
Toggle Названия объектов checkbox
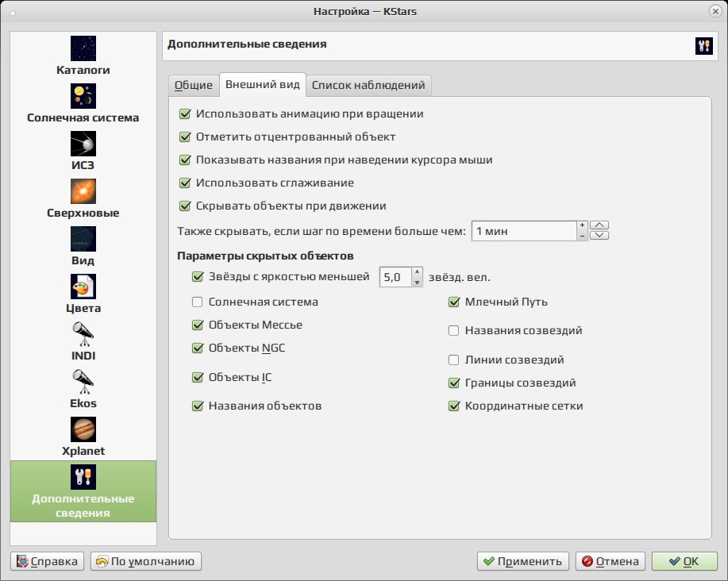coord(198,406)
